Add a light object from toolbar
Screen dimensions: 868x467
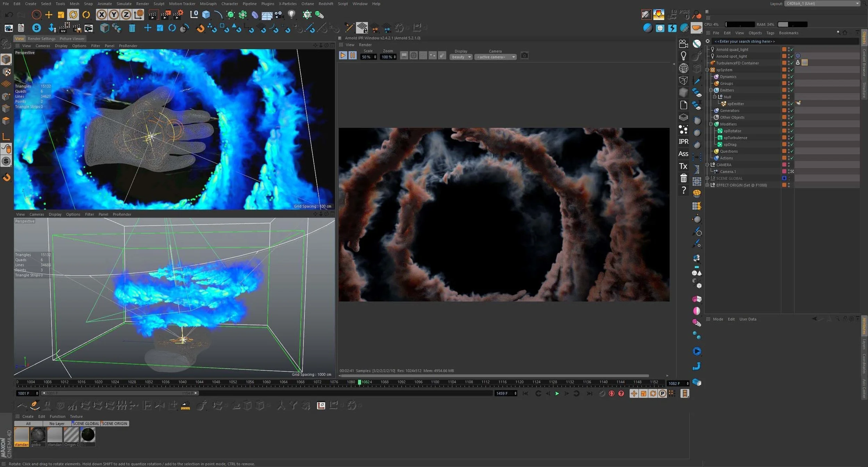tap(292, 15)
